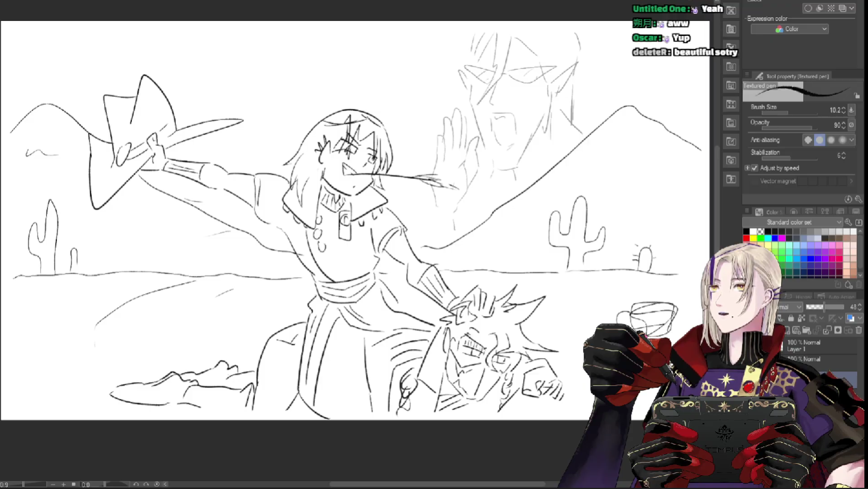Switch to the color slider tab
The width and height of the screenshot is (868, 489).
click(809, 212)
